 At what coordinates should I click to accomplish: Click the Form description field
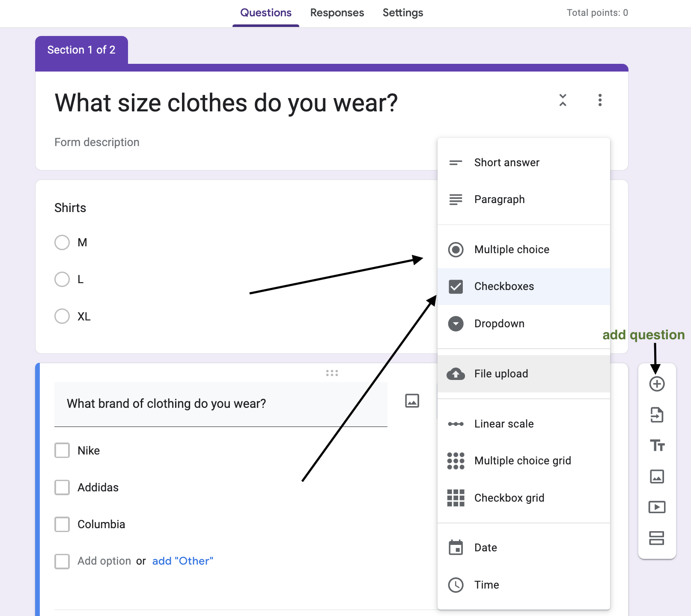click(97, 142)
